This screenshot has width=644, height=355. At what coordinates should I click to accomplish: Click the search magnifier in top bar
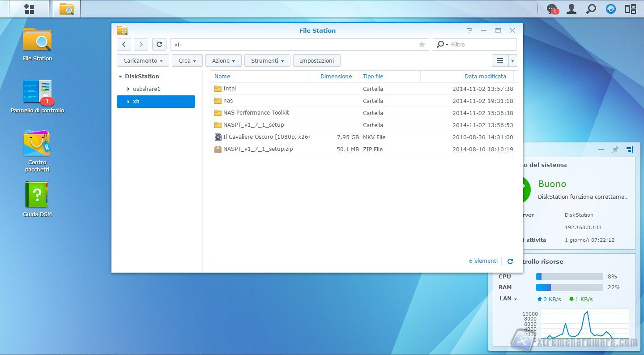(x=591, y=9)
